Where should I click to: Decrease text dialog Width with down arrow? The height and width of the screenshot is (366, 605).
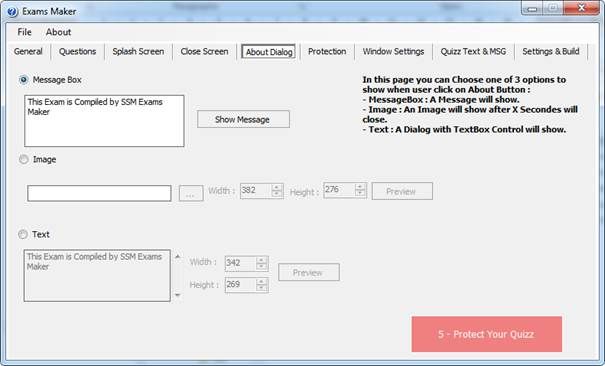point(262,267)
